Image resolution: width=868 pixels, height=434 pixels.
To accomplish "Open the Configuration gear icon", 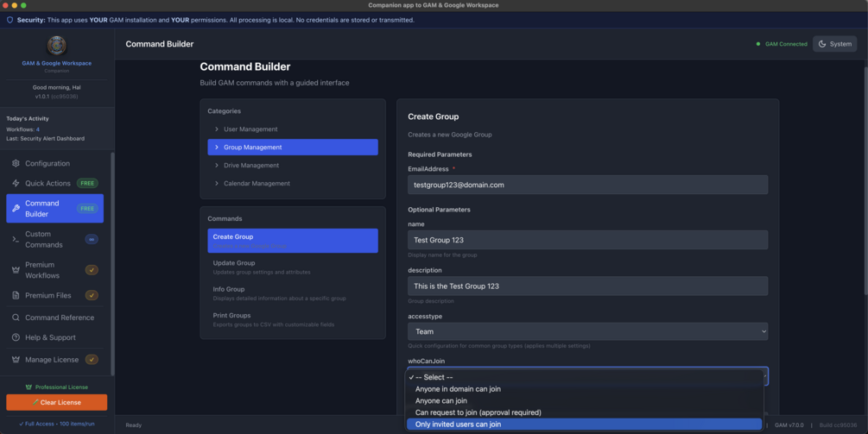I will click(16, 163).
